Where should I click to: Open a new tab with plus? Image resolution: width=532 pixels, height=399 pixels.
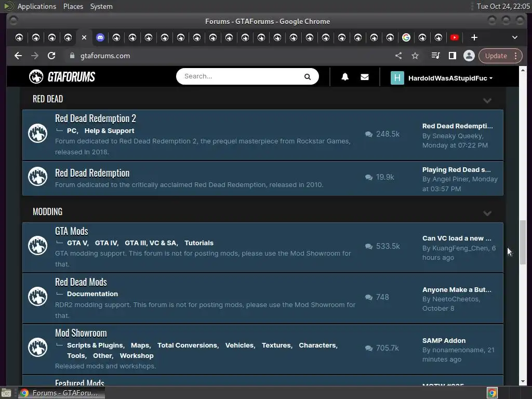(x=474, y=37)
